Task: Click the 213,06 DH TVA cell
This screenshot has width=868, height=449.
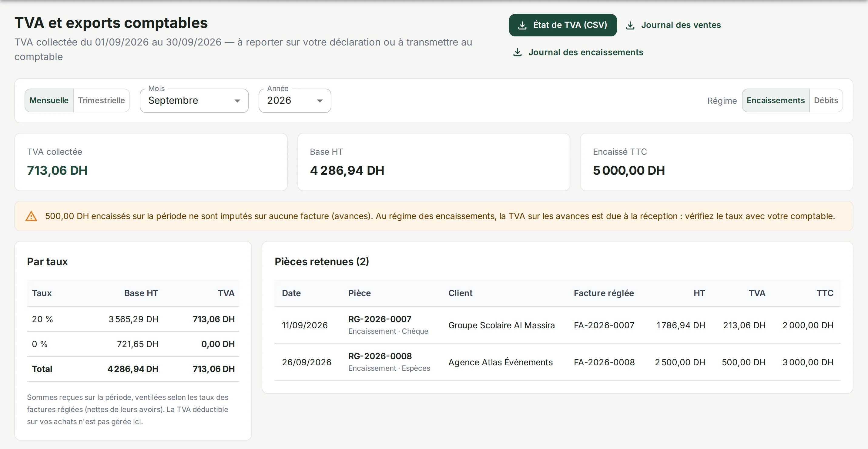Action: 744,325
